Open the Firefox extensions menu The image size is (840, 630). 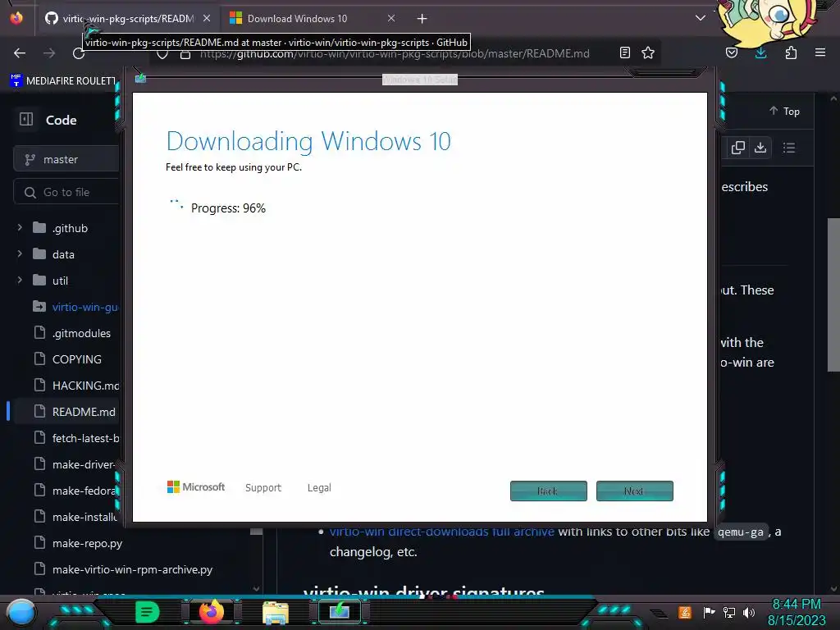(x=791, y=52)
